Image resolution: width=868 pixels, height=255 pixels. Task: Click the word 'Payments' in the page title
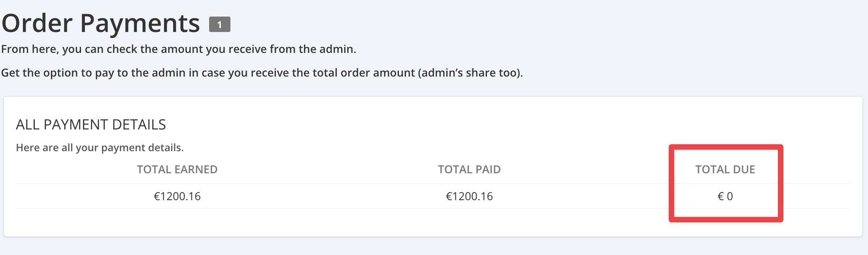click(140, 24)
